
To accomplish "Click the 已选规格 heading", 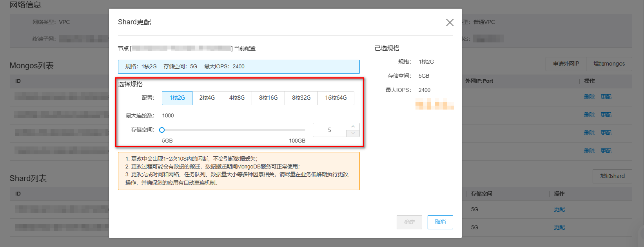I will 387,48.
